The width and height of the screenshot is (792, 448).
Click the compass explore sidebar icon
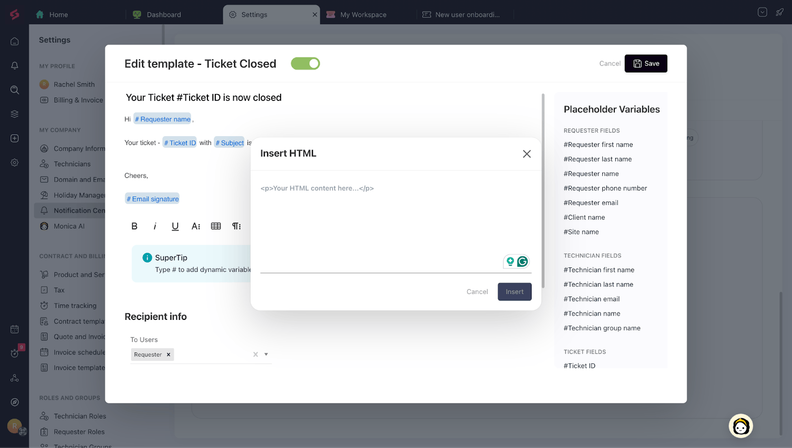[x=15, y=402]
